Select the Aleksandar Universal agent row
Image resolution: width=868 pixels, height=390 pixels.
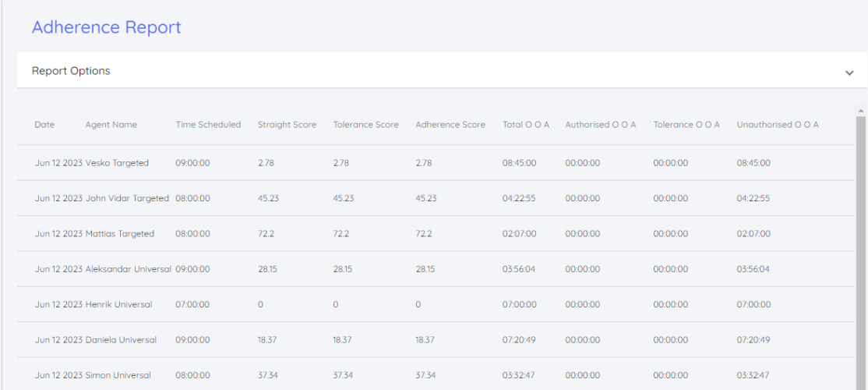point(128,269)
